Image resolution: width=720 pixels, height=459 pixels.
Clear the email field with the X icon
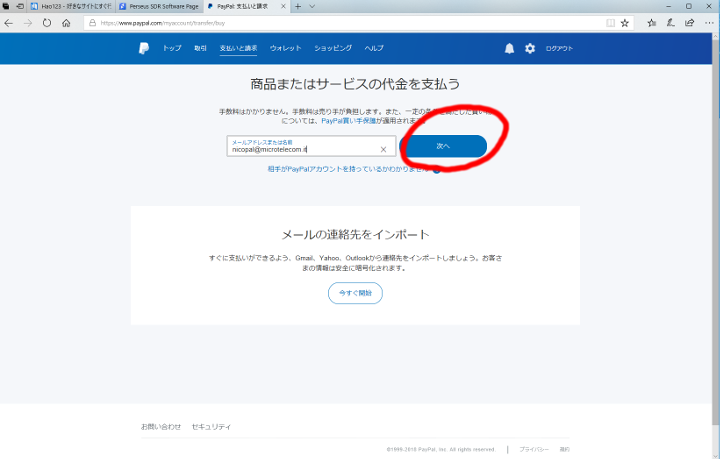pyautogui.click(x=383, y=149)
